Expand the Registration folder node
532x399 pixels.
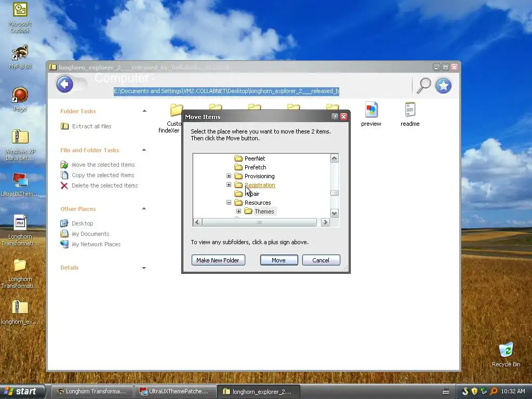pyautogui.click(x=229, y=184)
